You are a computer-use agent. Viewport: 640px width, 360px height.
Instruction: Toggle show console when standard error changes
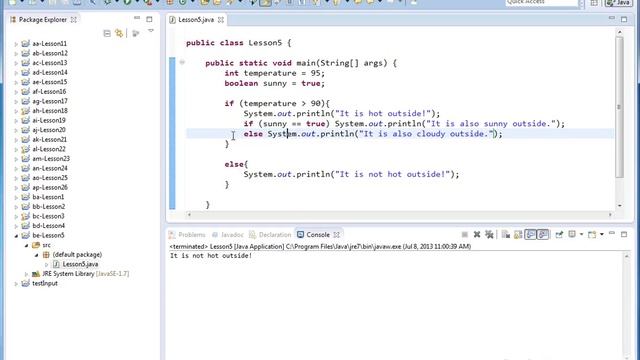543,235
